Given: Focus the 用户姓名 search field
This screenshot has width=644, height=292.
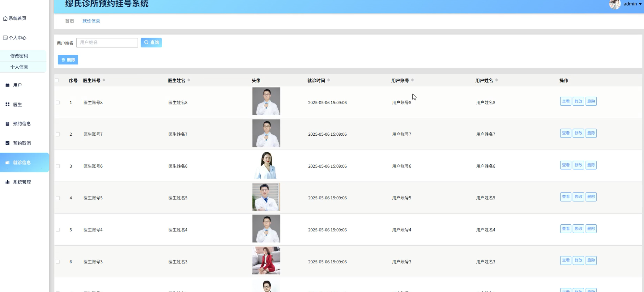Looking at the screenshot, I should coord(107,43).
